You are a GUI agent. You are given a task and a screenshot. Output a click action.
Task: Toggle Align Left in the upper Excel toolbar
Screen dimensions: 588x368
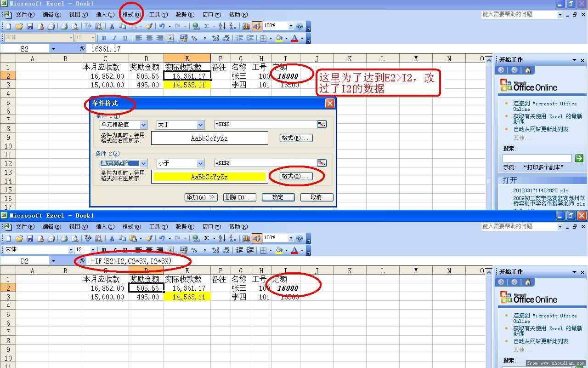coord(139,38)
